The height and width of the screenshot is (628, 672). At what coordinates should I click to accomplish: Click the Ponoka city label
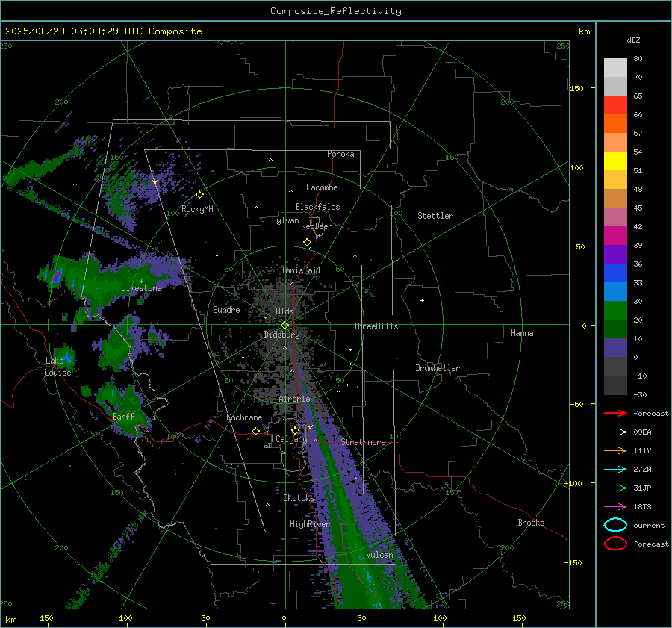click(x=340, y=154)
